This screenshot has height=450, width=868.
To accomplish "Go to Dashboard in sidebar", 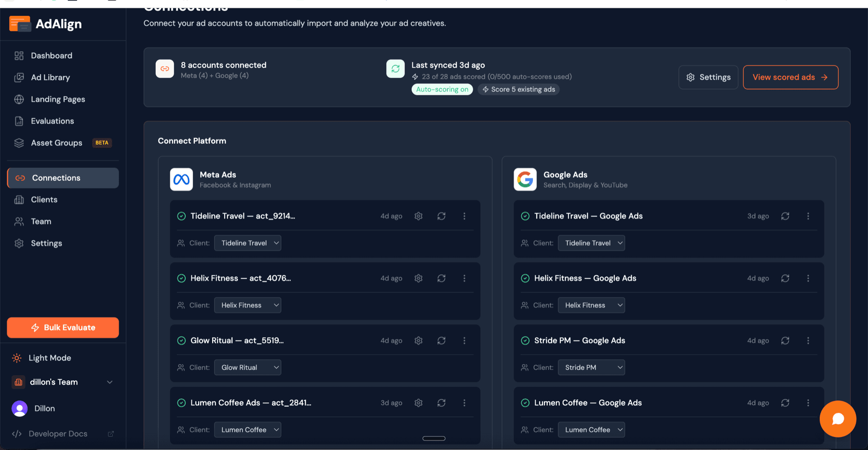I will 63,55.
